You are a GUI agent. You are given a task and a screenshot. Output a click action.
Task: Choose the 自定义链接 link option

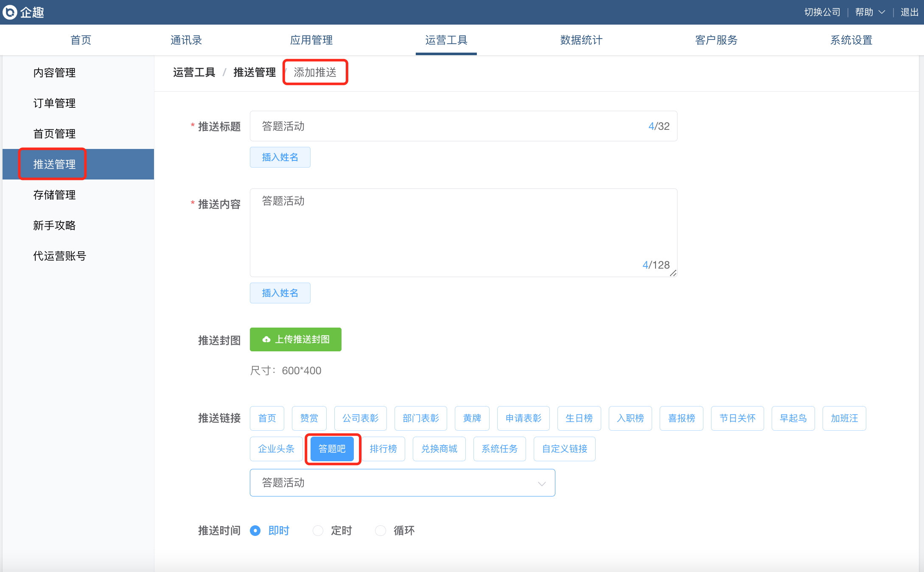[564, 449]
